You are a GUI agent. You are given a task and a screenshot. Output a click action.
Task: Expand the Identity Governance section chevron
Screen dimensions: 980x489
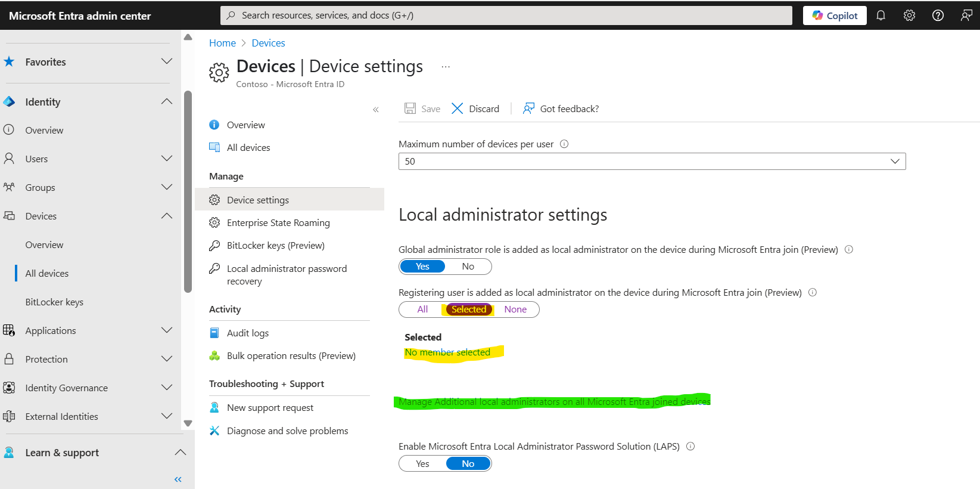click(167, 388)
